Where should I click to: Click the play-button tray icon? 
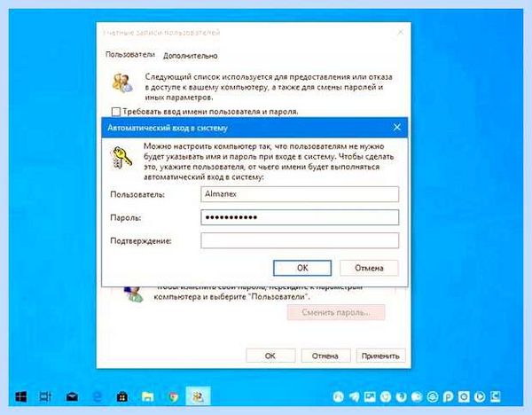480,396
